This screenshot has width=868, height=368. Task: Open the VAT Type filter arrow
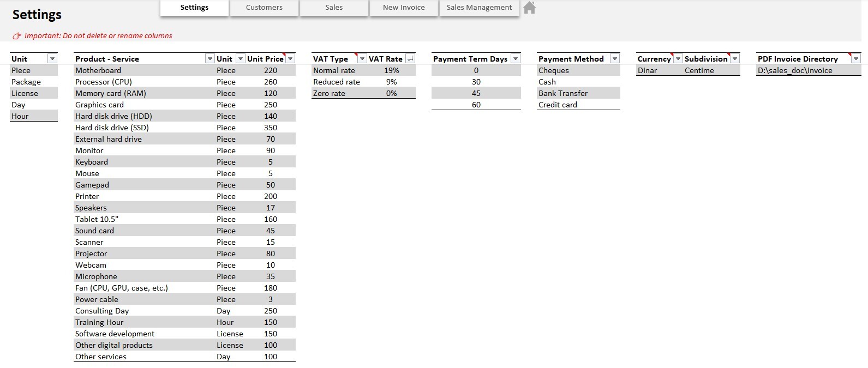click(362, 59)
